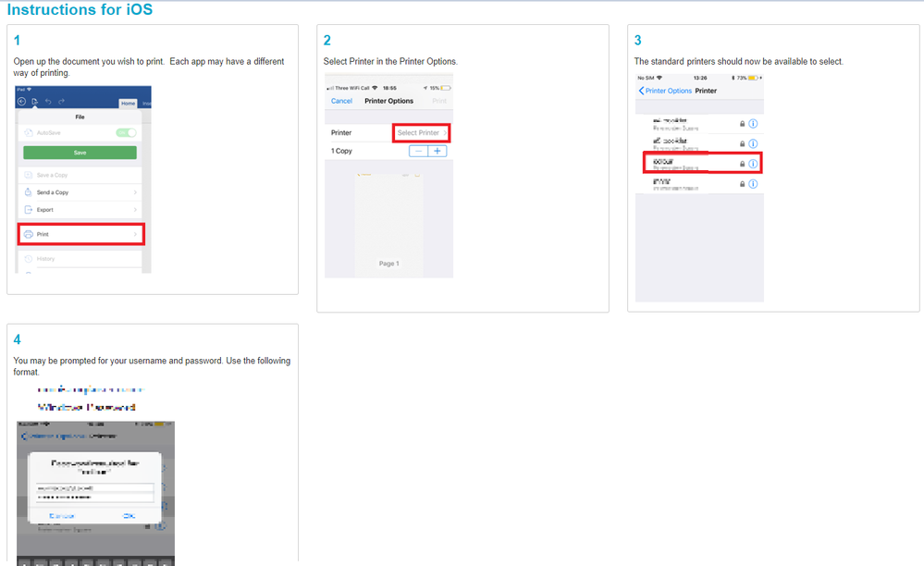Tap lock icon of fourth printer
Viewport: 924px width, 566px height.
[x=743, y=184]
